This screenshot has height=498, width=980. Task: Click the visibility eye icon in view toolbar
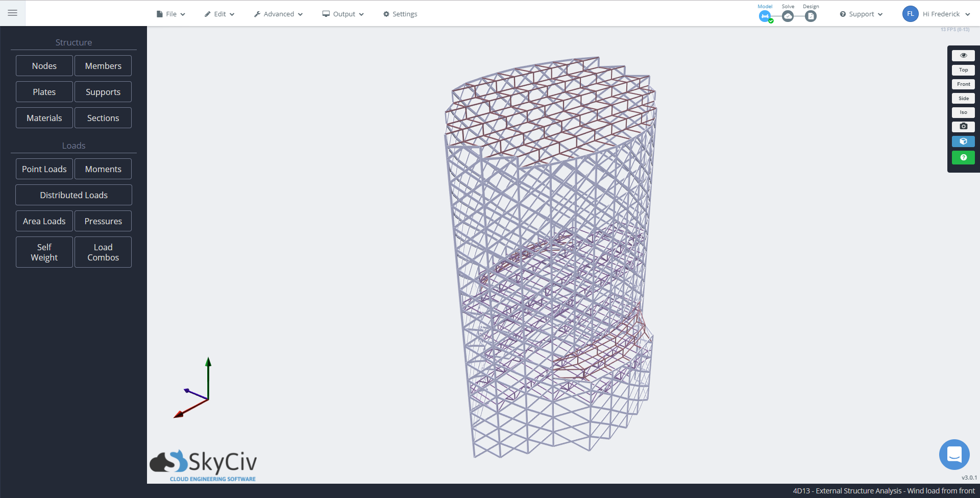pyautogui.click(x=963, y=55)
